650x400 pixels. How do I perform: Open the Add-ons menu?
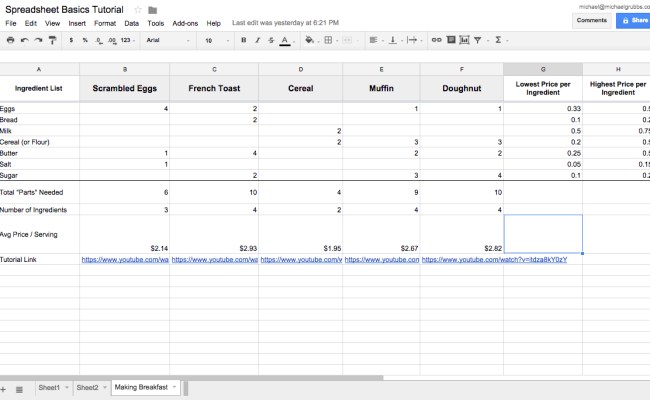(x=185, y=23)
